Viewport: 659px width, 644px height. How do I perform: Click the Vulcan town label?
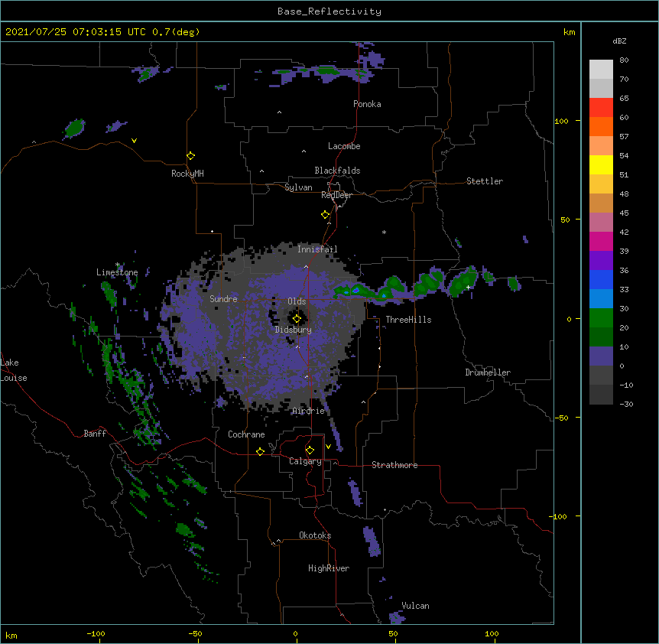pyautogui.click(x=415, y=606)
